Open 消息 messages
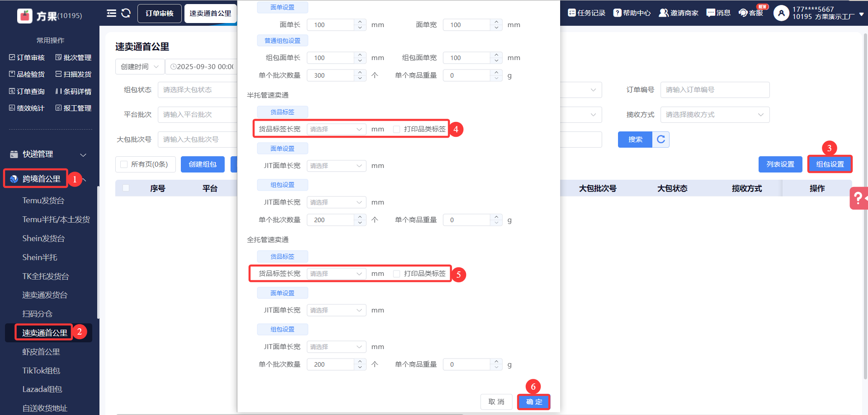868x415 pixels. 718,13
